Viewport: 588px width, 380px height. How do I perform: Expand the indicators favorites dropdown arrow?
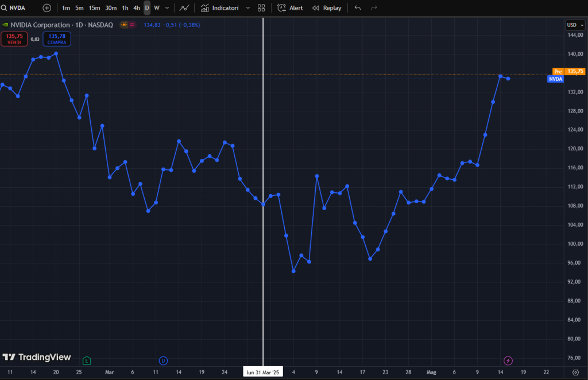(x=248, y=8)
